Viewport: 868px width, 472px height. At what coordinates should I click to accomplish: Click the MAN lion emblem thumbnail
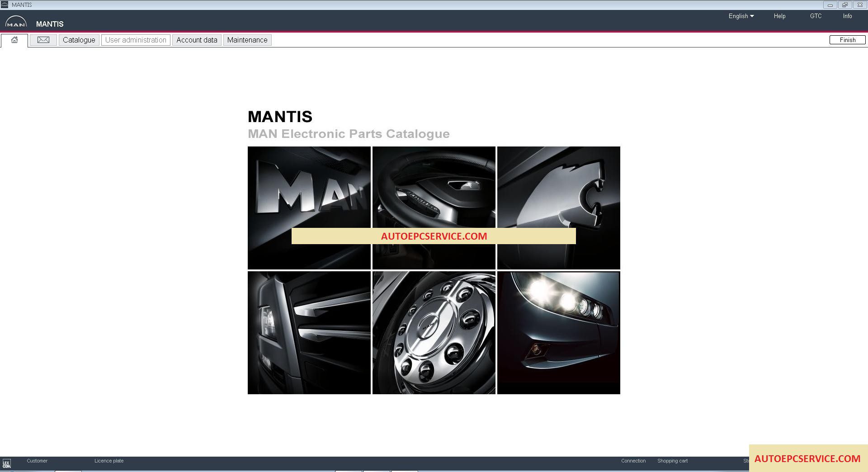click(x=559, y=208)
